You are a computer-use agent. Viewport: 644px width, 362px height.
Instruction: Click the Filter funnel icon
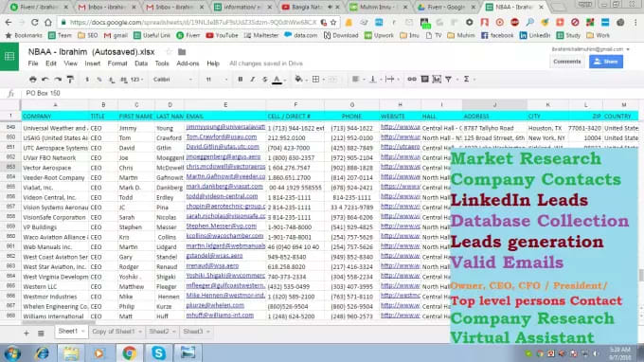point(449,79)
